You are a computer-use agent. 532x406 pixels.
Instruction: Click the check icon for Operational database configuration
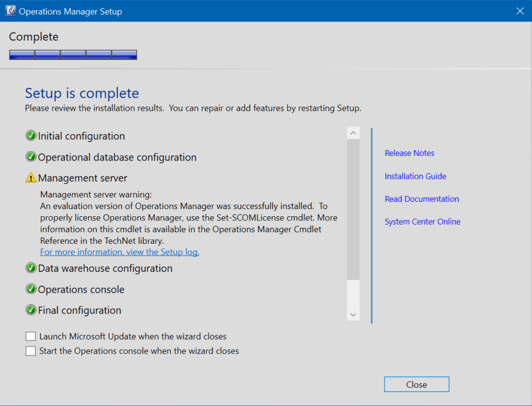click(31, 157)
